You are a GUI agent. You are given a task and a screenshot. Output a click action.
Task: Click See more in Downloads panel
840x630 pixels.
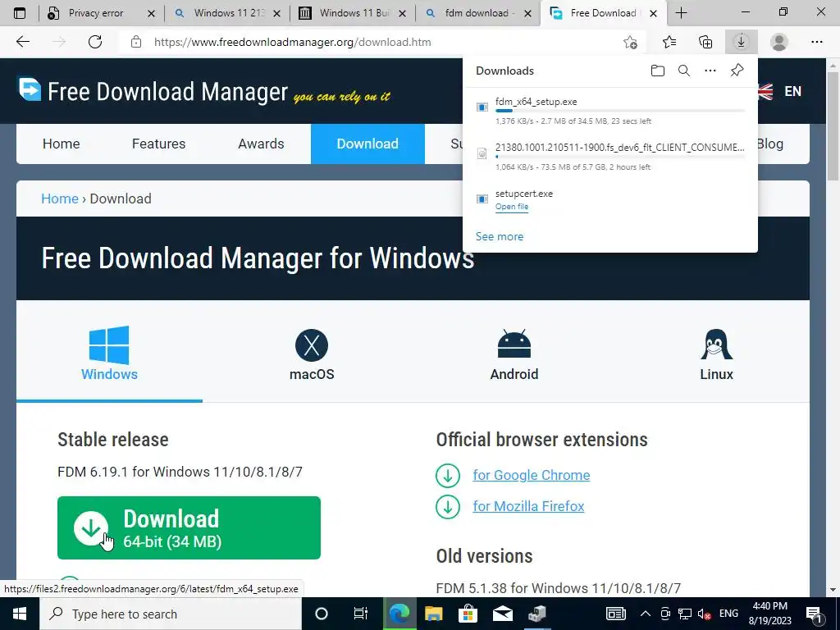(x=500, y=236)
